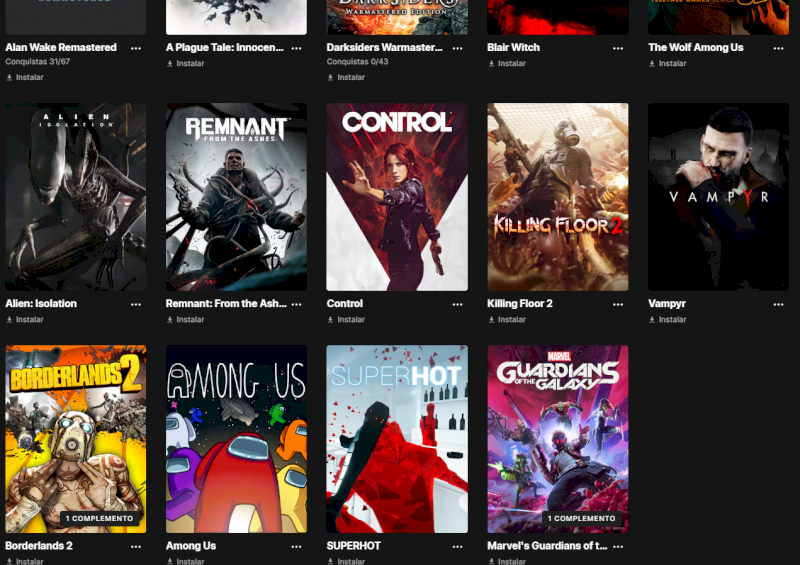Install the game Control
Viewport: 800px width, 565px height.
coord(346,320)
